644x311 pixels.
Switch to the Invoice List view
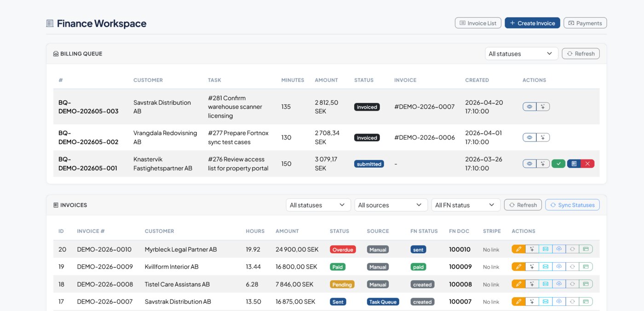click(x=478, y=23)
